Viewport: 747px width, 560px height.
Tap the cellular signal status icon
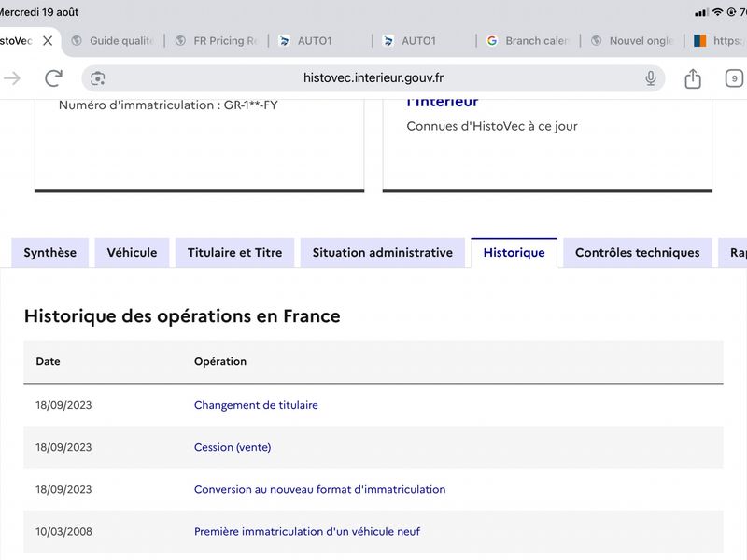701,13
